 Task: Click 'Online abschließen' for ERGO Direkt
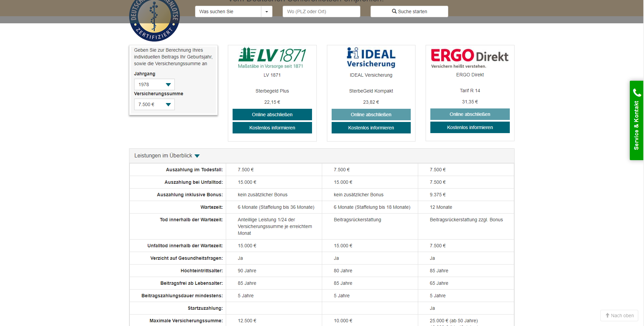[470, 114]
